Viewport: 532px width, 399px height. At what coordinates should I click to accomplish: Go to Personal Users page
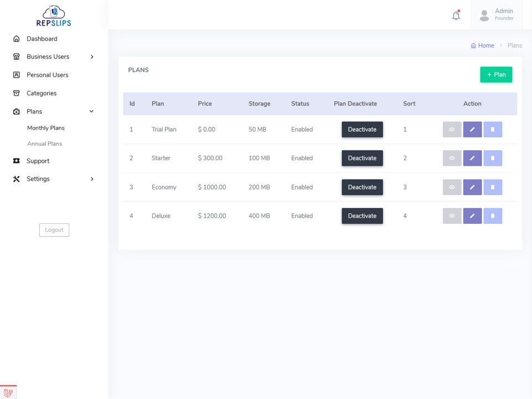(x=48, y=75)
